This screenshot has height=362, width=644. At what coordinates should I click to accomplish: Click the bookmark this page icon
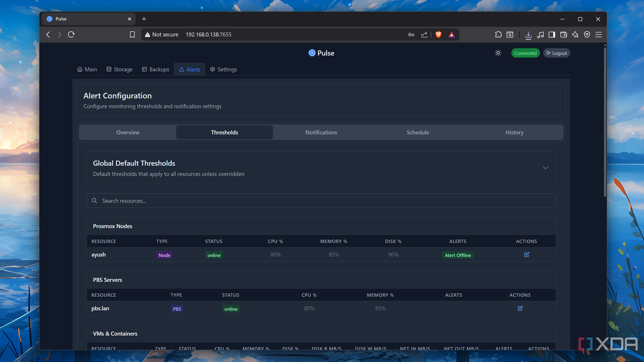pos(132,35)
